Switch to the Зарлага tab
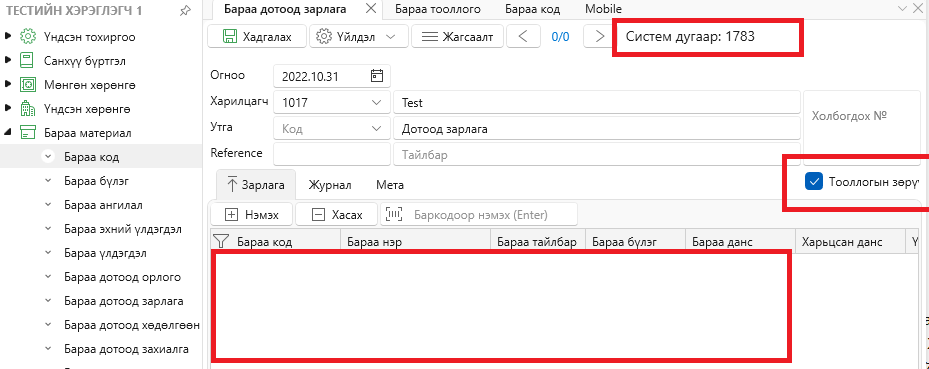Viewport: 929px width, 369px height. [x=256, y=185]
